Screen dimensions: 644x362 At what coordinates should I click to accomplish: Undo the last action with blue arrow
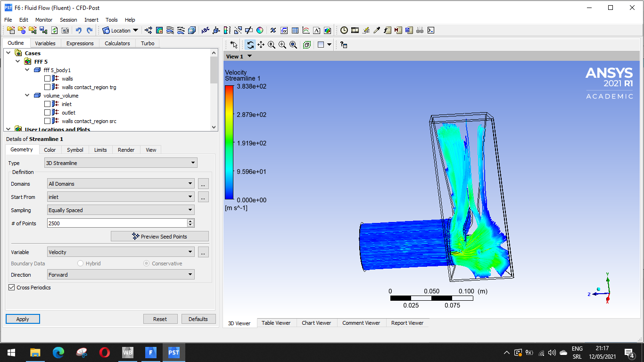tap(79, 30)
